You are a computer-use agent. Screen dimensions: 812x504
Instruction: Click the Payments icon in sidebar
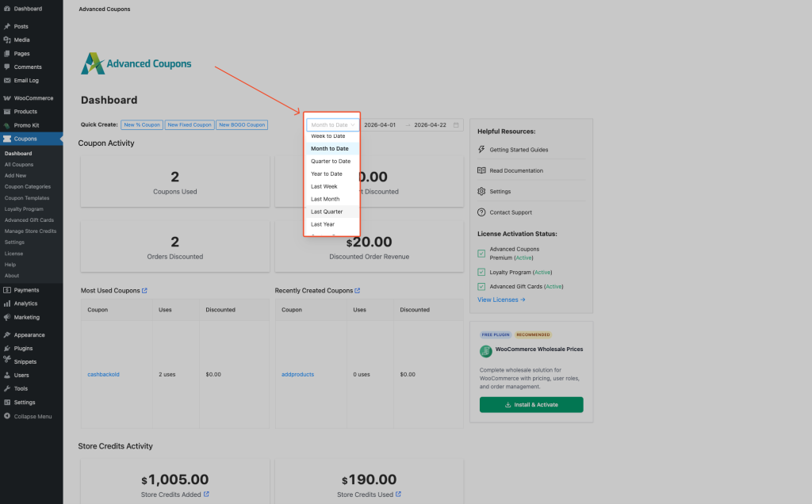[6, 290]
